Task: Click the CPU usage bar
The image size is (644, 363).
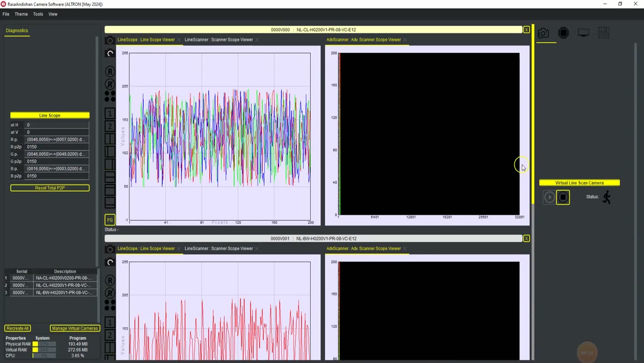Action: [x=44, y=355]
